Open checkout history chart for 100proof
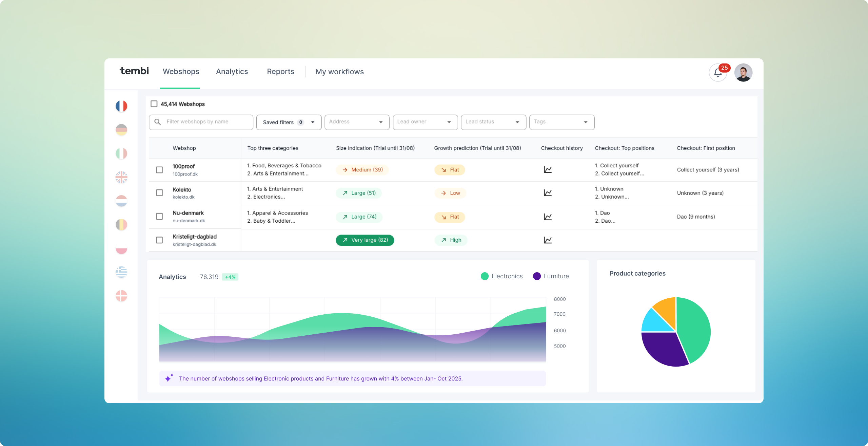The width and height of the screenshot is (868, 446). pyautogui.click(x=548, y=169)
